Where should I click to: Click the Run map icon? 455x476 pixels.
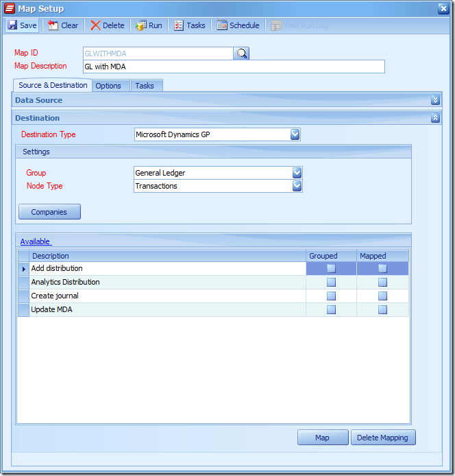click(x=141, y=25)
